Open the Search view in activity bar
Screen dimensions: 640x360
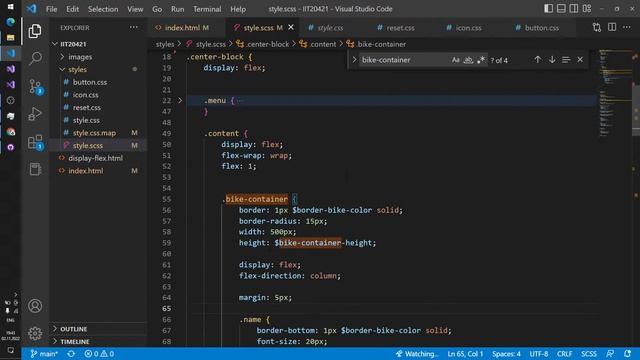tap(35, 58)
